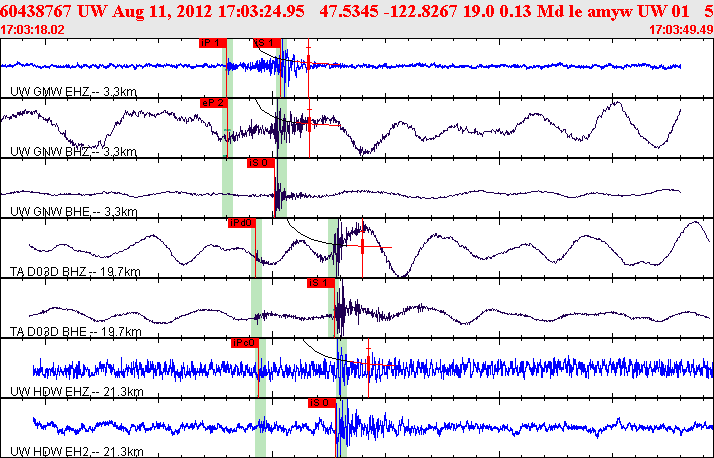Select the 'iS 0' pick flag on bottom HDW trace
This screenshot has width=714, height=458.
321,403
